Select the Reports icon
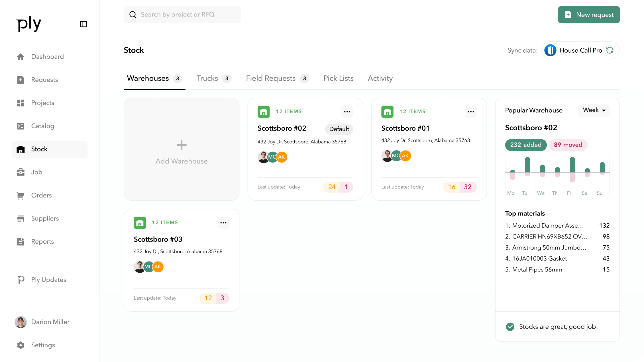 click(21, 241)
